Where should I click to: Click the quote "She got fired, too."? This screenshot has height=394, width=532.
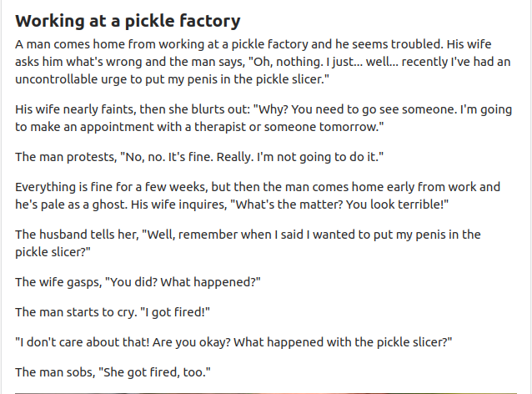(x=154, y=372)
